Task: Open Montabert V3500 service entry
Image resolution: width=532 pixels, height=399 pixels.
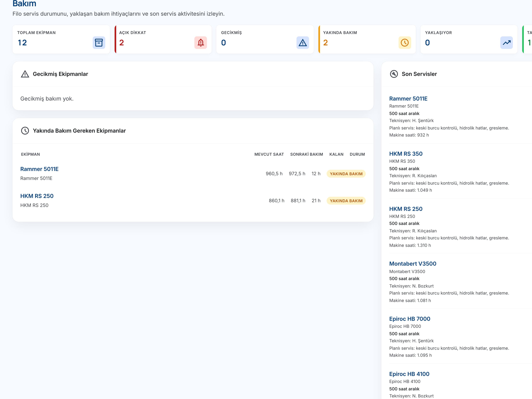Action: pos(413,264)
